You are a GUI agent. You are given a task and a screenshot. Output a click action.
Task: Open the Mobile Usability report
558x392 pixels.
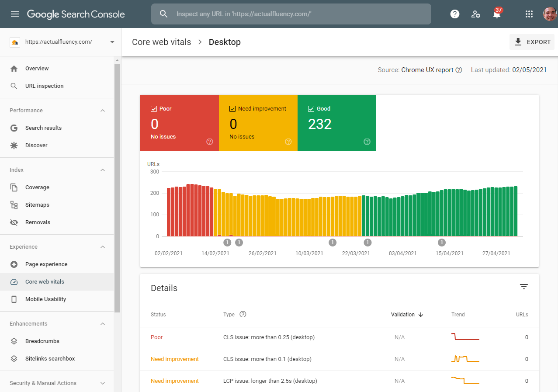click(57, 299)
